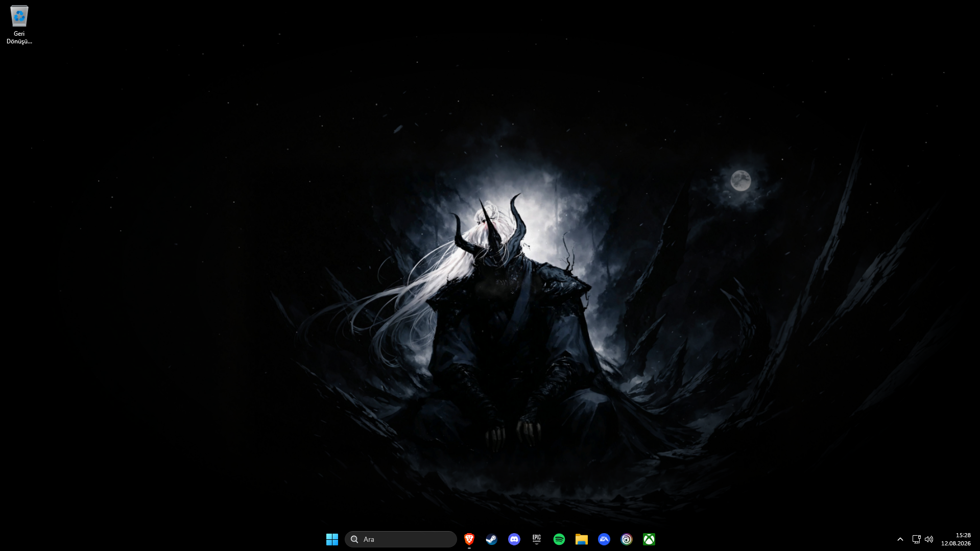Image resolution: width=980 pixels, height=551 pixels.
Task: Open volume speaker icon in system tray
Action: (x=929, y=539)
